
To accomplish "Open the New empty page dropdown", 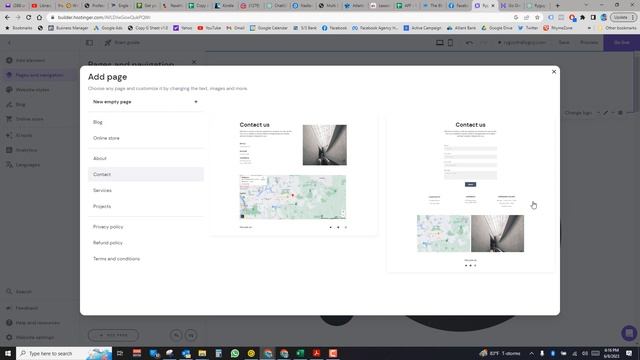I will (x=145, y=102).
